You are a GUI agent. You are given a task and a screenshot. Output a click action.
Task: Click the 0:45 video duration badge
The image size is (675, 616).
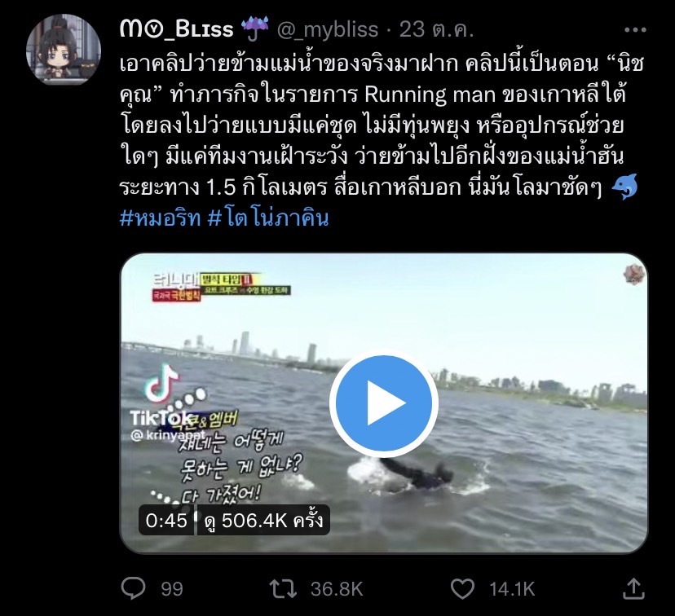166,521
